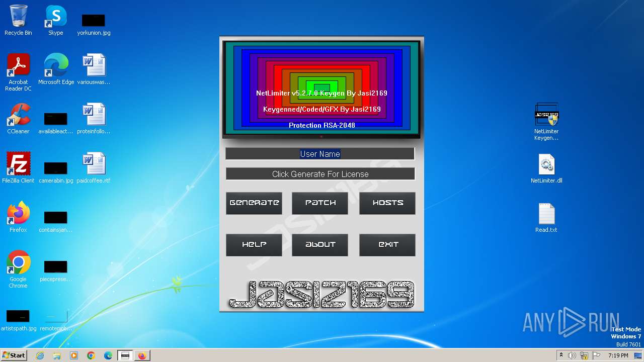Screen dimensions: 644x362
Task: Select the pieceprese file icon
Action: [x=55, y=270]
